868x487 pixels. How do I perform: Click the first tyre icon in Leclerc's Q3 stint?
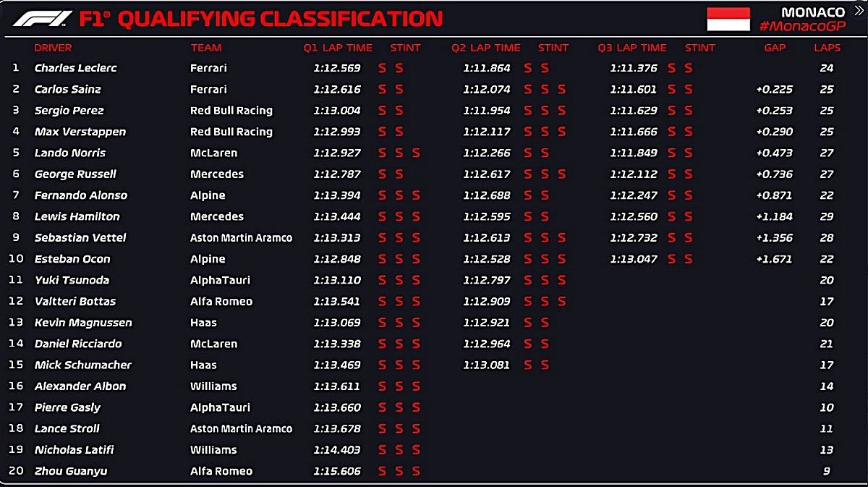[x=671, y=68]
